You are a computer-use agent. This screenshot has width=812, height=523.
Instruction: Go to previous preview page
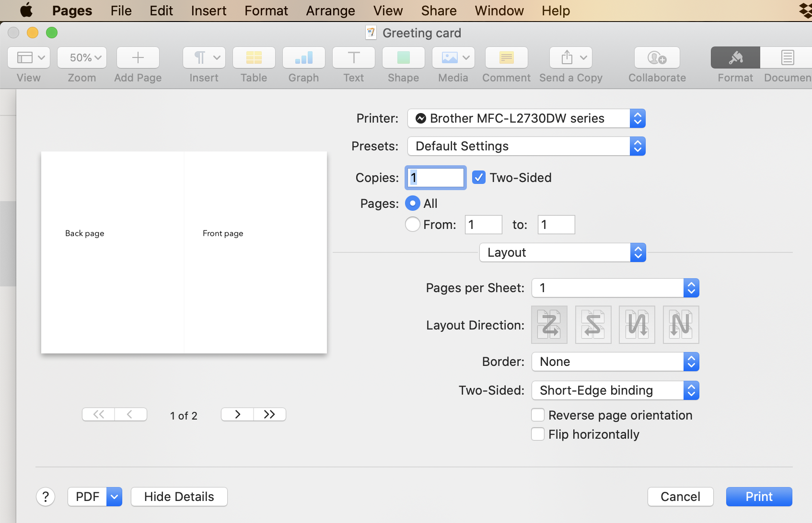click(130, 414)
